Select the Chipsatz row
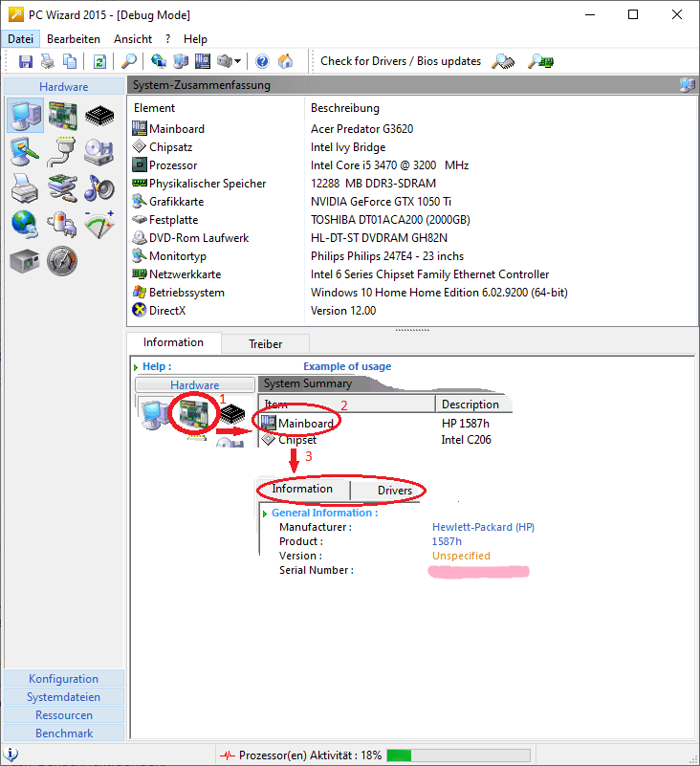700x766 pixels. point(412,147)
